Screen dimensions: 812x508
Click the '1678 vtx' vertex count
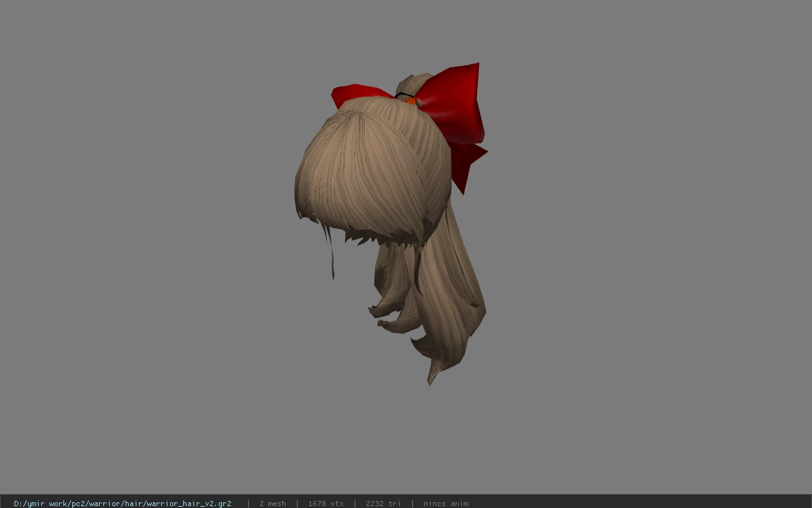pos(325,504)
